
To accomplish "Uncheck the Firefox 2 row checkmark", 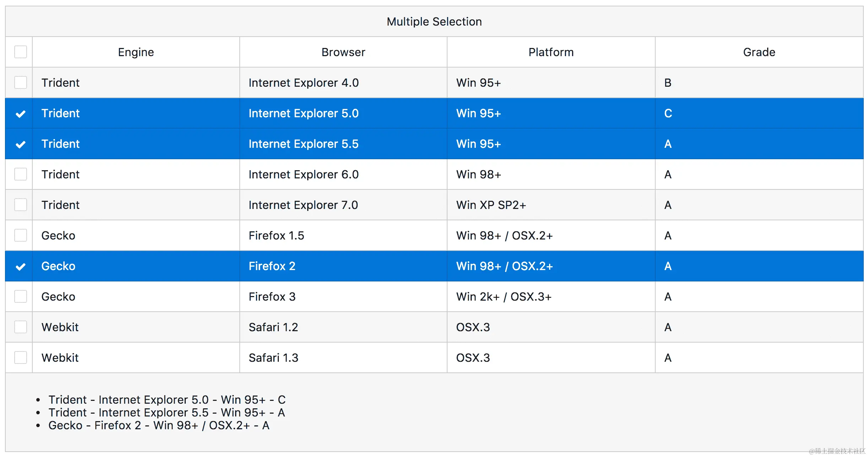I will [x=20, y=267].
